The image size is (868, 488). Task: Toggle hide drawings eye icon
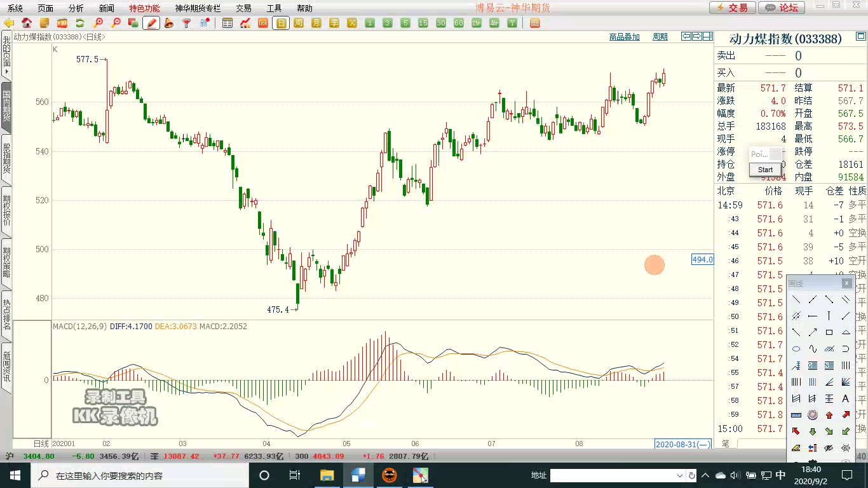(829, 448)
